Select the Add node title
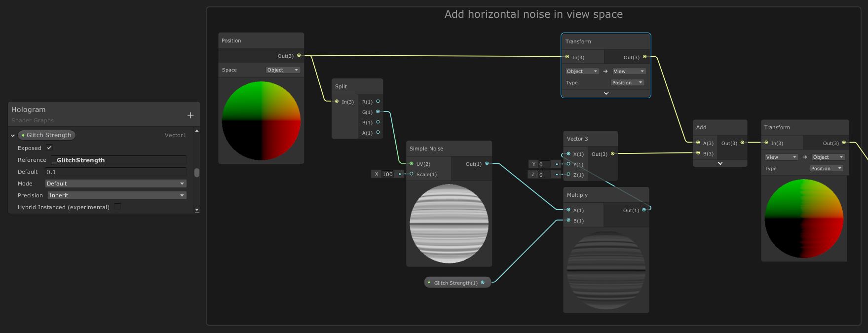Screen dimensions: 868x333 click(x=701, y=127)
